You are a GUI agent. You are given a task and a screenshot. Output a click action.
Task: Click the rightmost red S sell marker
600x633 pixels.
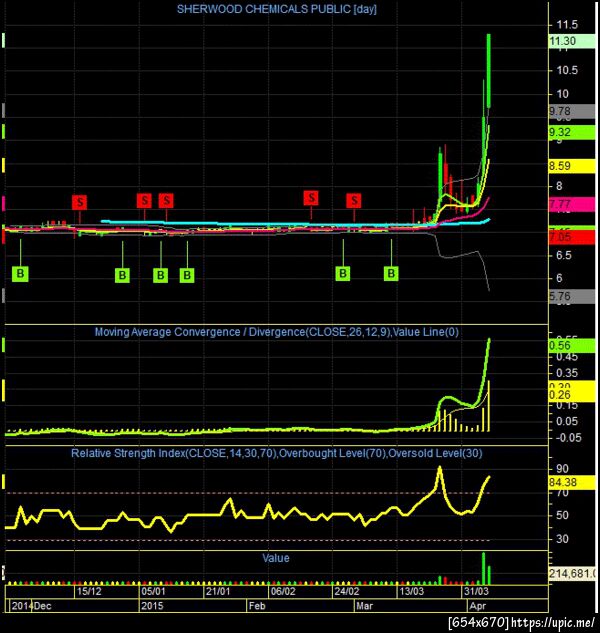[354, 200]
